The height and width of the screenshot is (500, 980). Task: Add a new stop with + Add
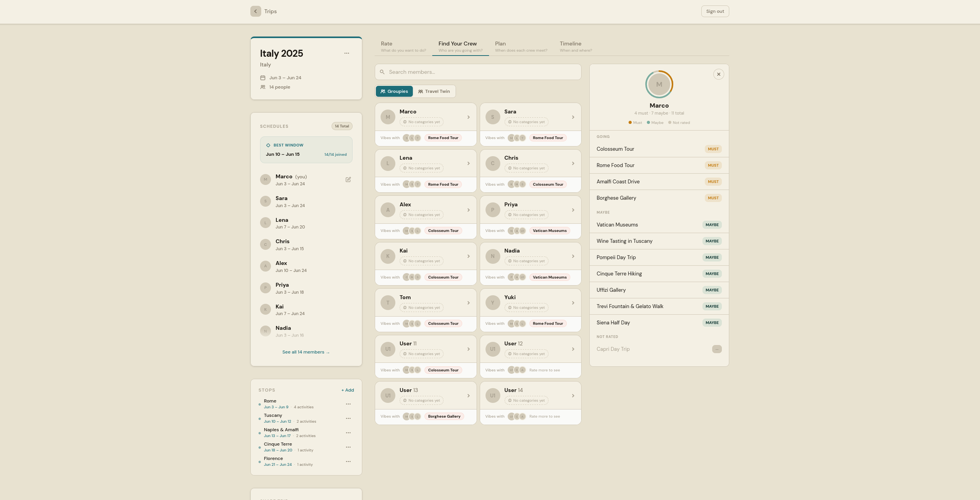tap(347, 390)
